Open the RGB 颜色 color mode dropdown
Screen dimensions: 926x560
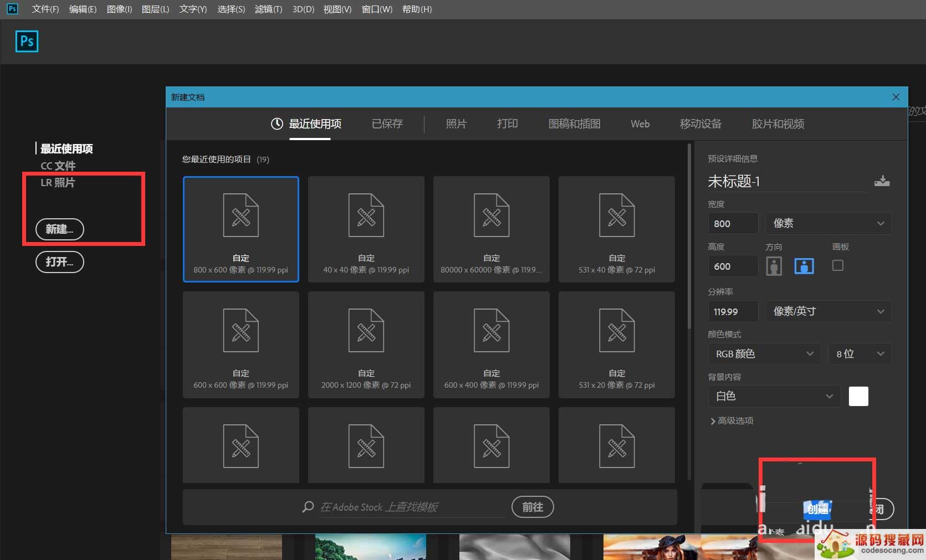click(765, 354)
